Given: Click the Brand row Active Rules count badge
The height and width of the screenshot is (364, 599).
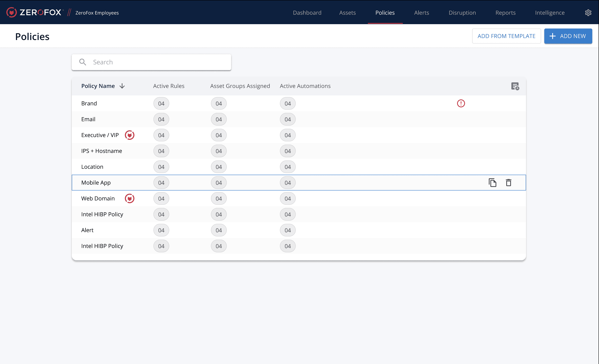Looking at the screenshot, I should (x=161, y=104).
